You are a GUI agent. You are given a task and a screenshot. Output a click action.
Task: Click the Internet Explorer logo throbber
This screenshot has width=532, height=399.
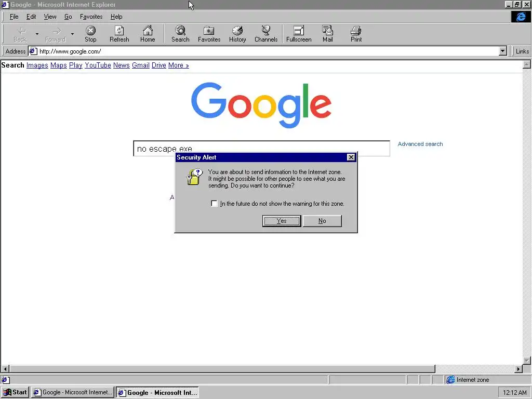point(521,17)
